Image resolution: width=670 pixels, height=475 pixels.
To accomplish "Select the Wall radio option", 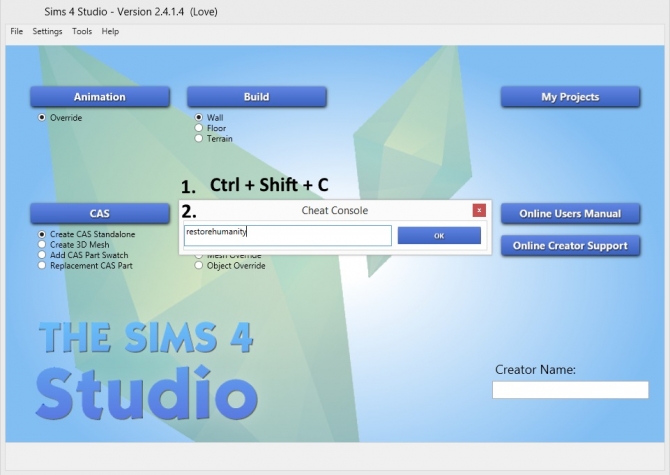I will (x=200, y=117).
